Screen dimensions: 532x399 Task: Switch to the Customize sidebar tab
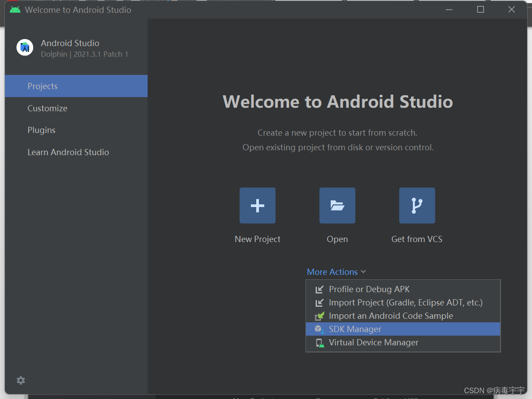(x=76, y=108)
